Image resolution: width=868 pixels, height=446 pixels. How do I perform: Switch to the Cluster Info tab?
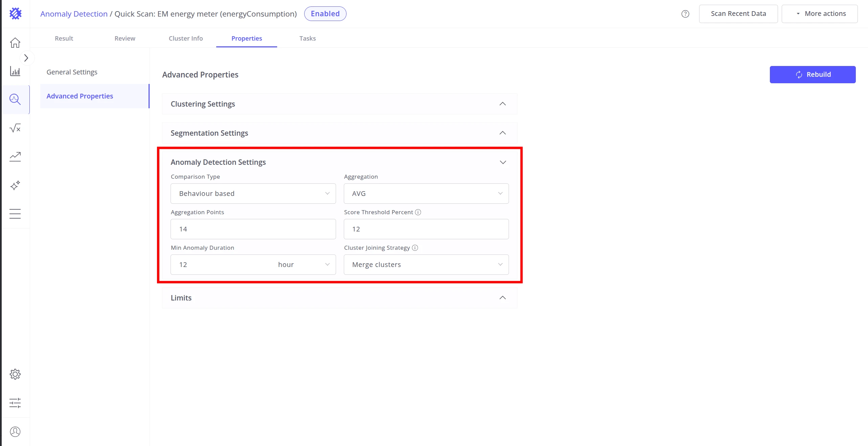click(x=186, y=39)
